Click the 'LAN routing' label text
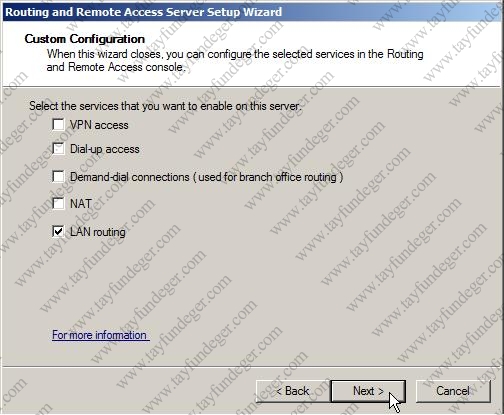This screenshot has height=415, width=504. pyautogui.click(x=98, y=232)
